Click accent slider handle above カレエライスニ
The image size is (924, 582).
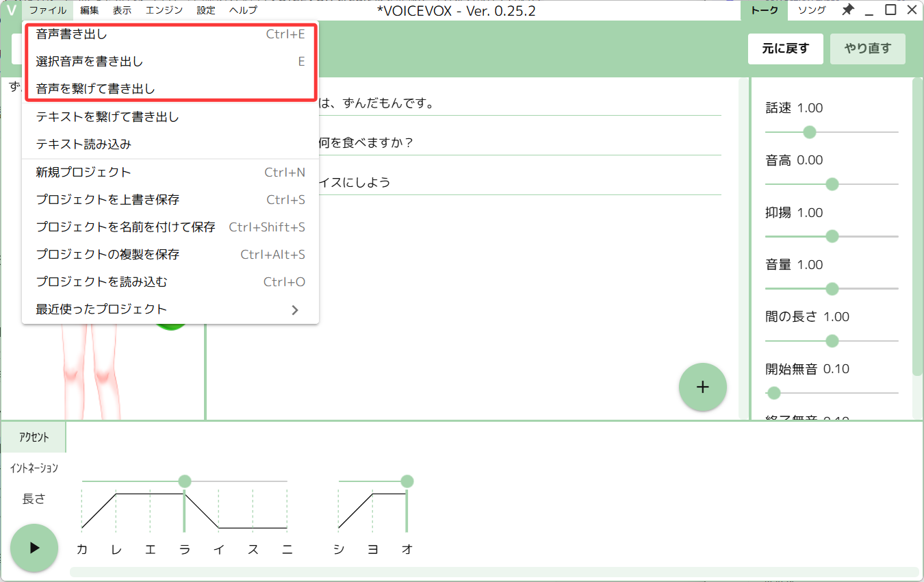click(185, 481)
